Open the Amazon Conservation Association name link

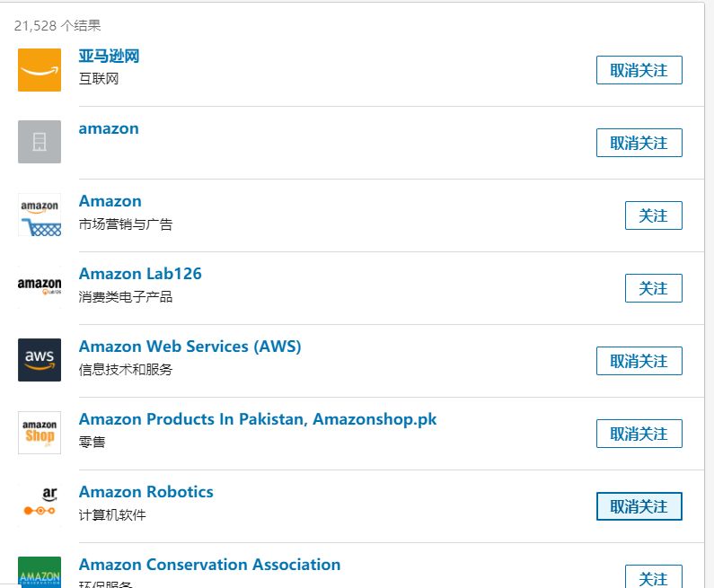209,565
